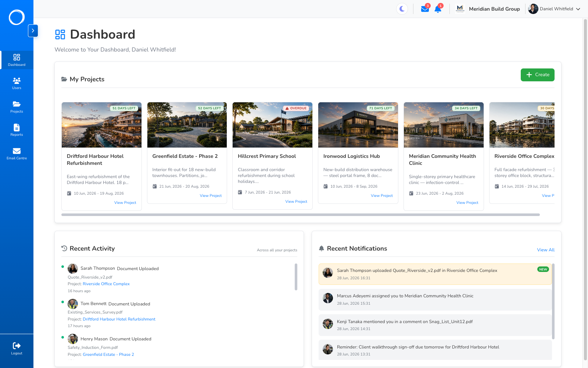This screenshot has width=588, height=368.
Task: Click Hillcrest Primary School card title
Action: [x=267, y=156]
